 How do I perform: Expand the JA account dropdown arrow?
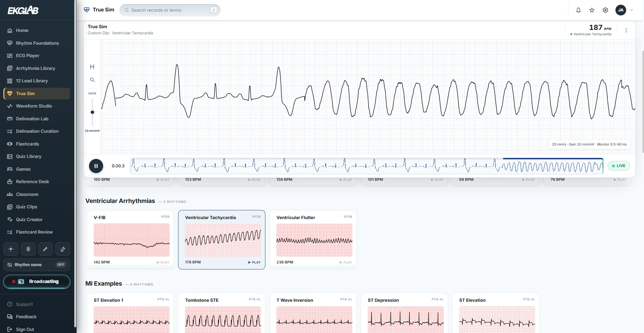pos(632,10)
